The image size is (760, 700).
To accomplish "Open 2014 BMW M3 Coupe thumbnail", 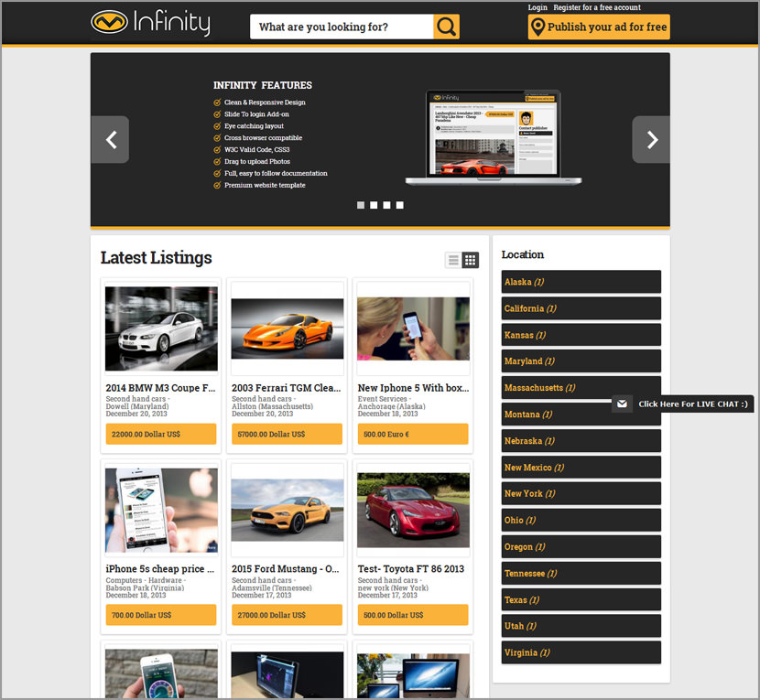I will [161, 328].
